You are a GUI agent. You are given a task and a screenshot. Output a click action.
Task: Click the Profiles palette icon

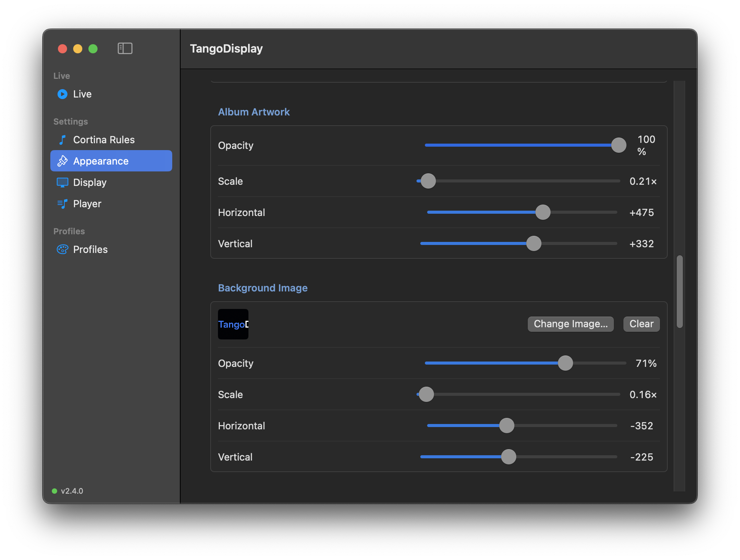pyautogui.click(x=62, y=250)
